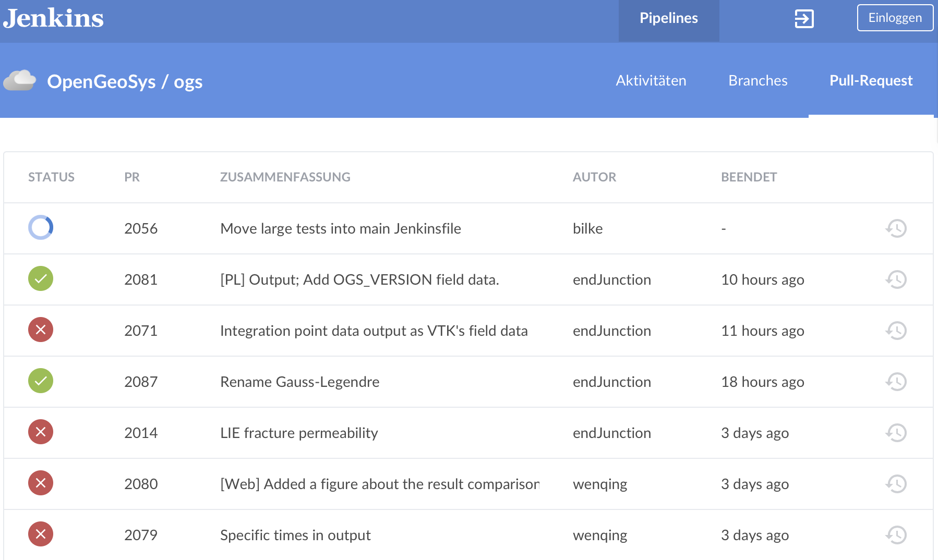Click PR number 2071
Screen dimensions: 938x560
pyautogui.click(x=141, y=331)
